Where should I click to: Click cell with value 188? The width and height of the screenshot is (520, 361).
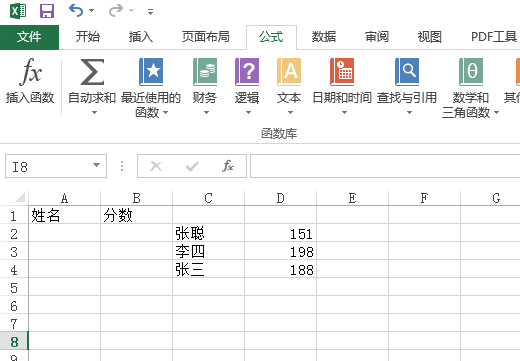click(281, 269)
